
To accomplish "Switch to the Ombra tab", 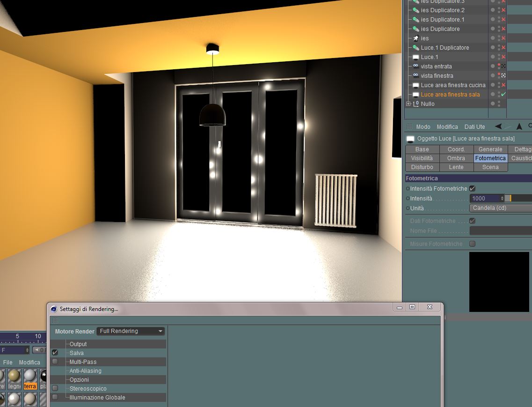I will pos(456,158).
